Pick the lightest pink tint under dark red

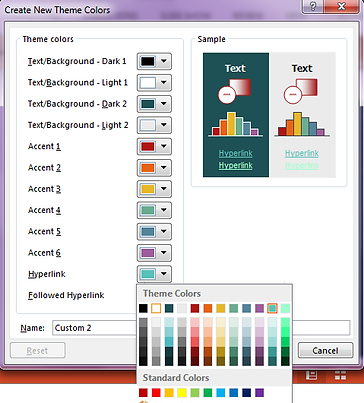tap(195, 322)
